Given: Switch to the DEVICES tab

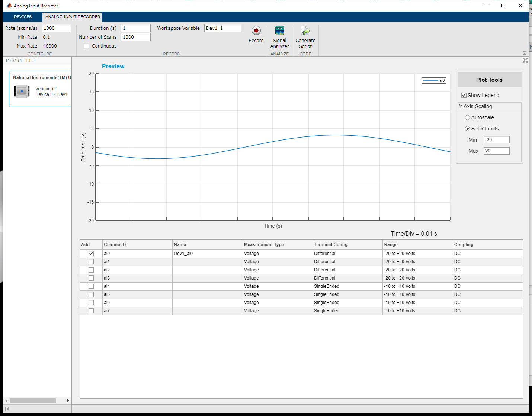Looking at the screenshot, I should 22,17.
